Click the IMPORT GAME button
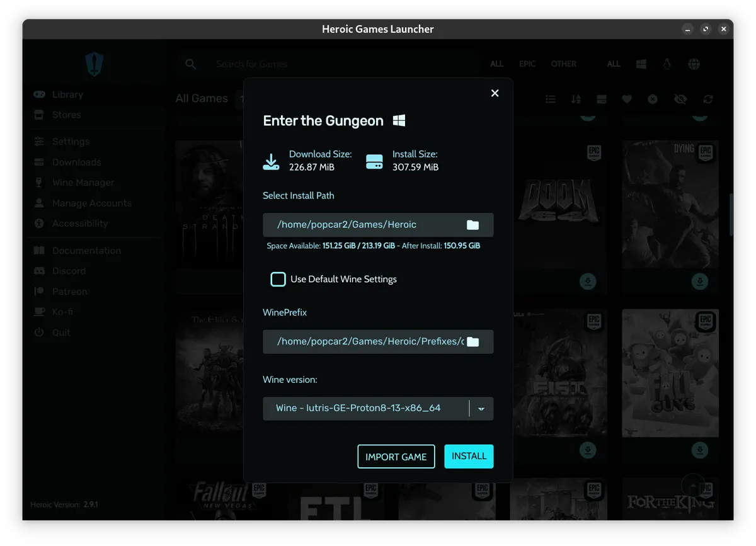The image size is (756, 546). pyautogui.click(x=396, y=457)
